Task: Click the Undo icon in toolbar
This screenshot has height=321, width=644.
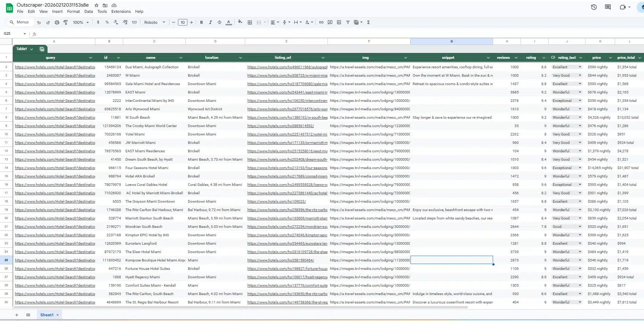Action: click(39, 22)
